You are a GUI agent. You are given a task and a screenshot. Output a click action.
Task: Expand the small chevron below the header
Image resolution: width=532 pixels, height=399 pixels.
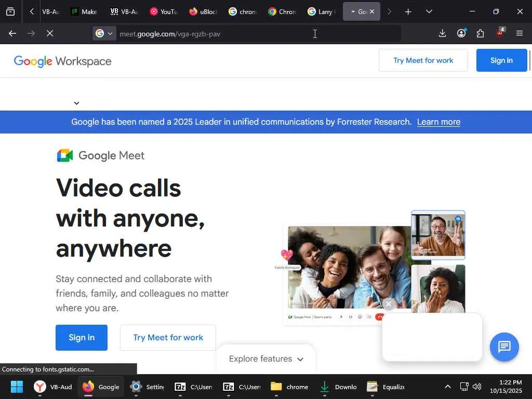coord(77,103)
